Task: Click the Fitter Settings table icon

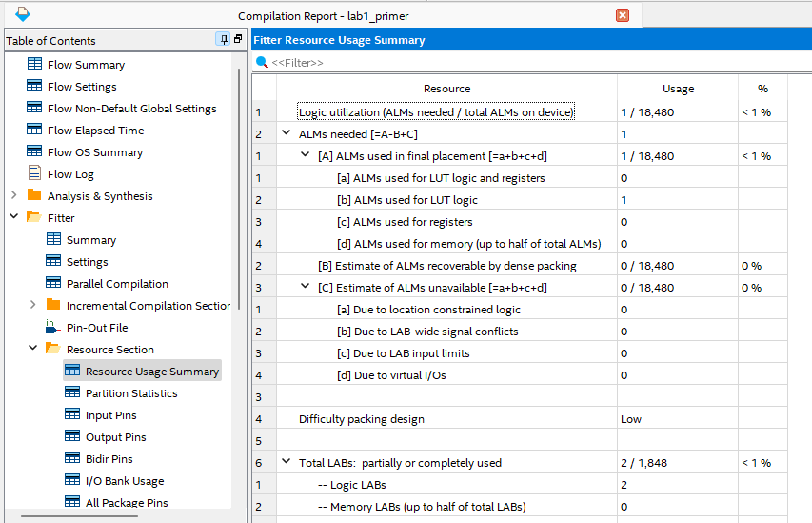Action: point(53,261)
